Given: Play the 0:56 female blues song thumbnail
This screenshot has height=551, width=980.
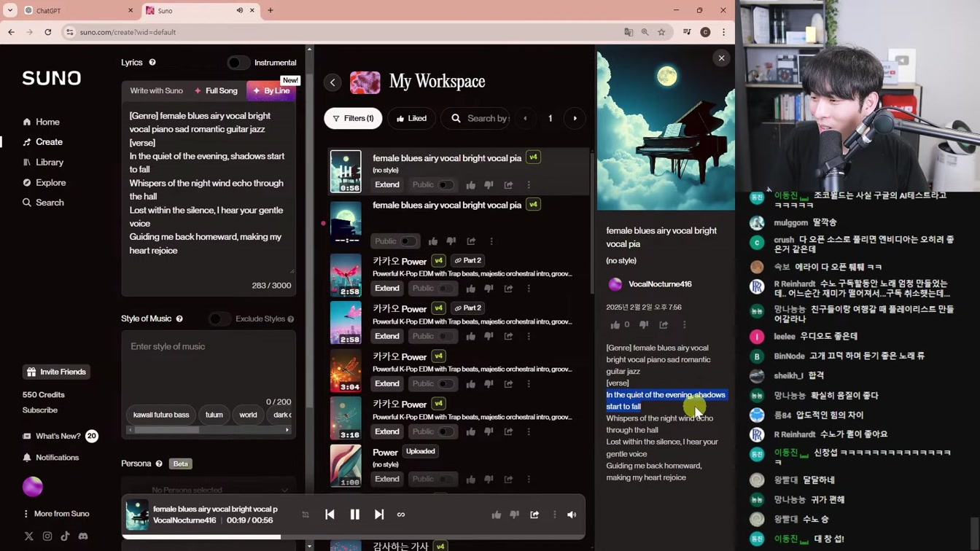Looking at the screenshot, I should point(346,171).
